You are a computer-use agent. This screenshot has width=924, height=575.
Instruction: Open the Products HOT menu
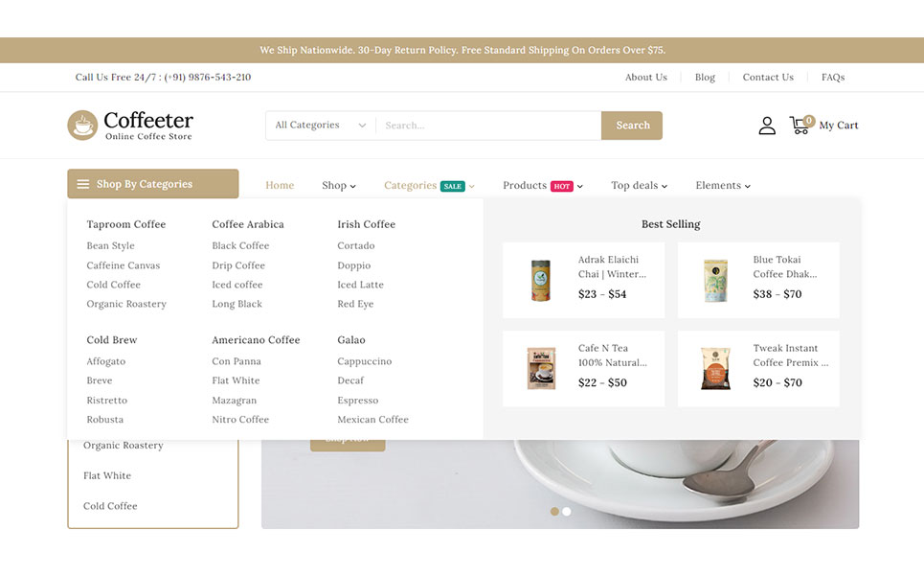point(543,185)
